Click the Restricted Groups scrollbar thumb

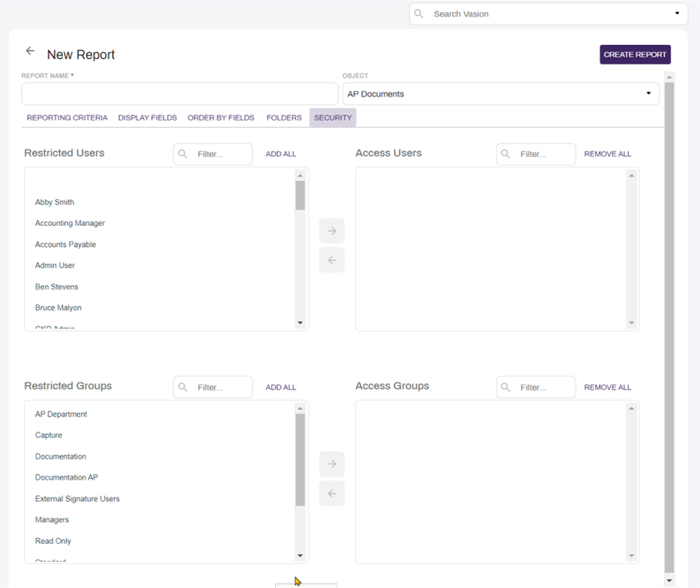[x=300, y=460]
